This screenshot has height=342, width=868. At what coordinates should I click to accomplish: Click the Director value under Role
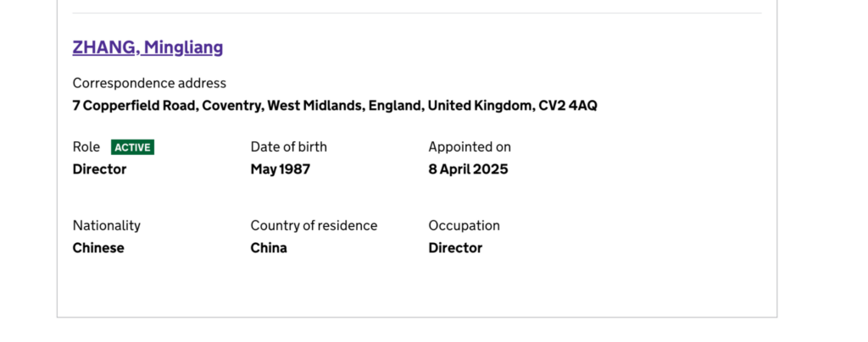coord(100,169)
